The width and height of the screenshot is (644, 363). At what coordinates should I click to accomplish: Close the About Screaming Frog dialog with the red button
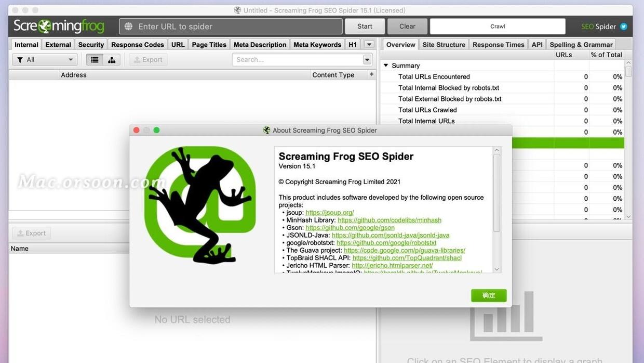click(x=137, y=130)
